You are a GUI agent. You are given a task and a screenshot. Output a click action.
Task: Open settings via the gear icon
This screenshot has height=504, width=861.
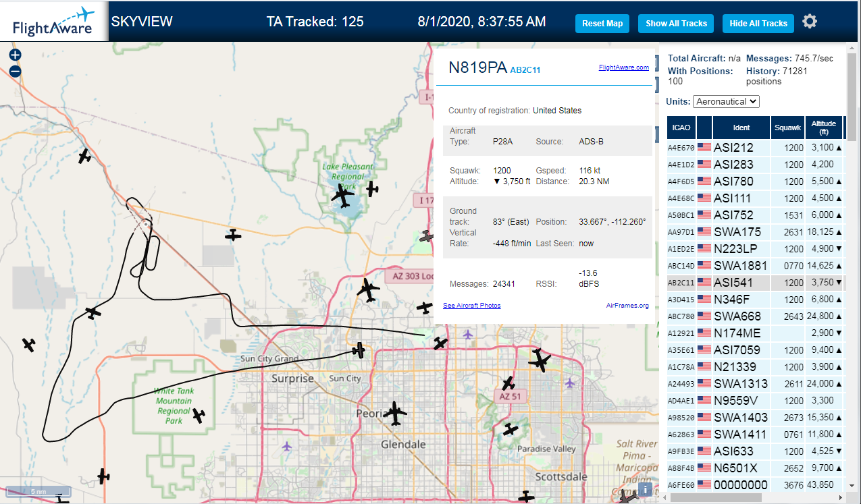(x=810, y=22)
